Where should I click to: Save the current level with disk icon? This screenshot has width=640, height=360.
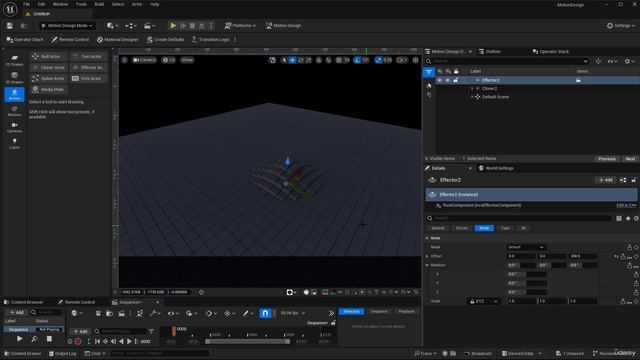(10, 26)
